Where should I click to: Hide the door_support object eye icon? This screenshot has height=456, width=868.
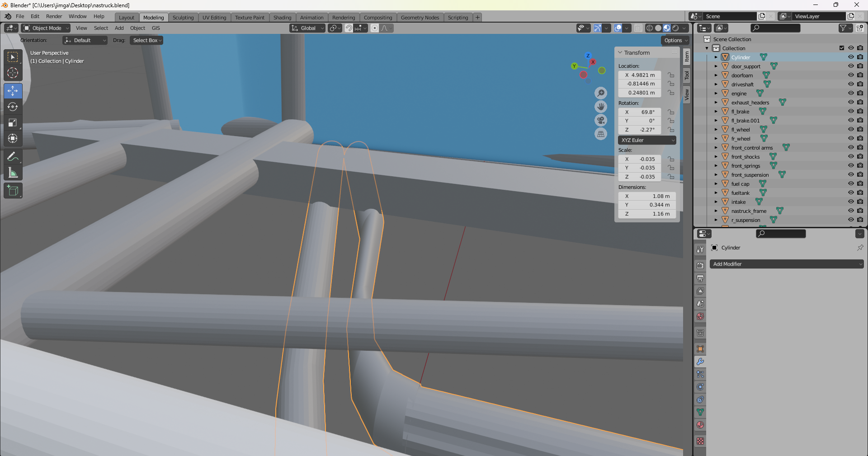(x=851, y=66)
